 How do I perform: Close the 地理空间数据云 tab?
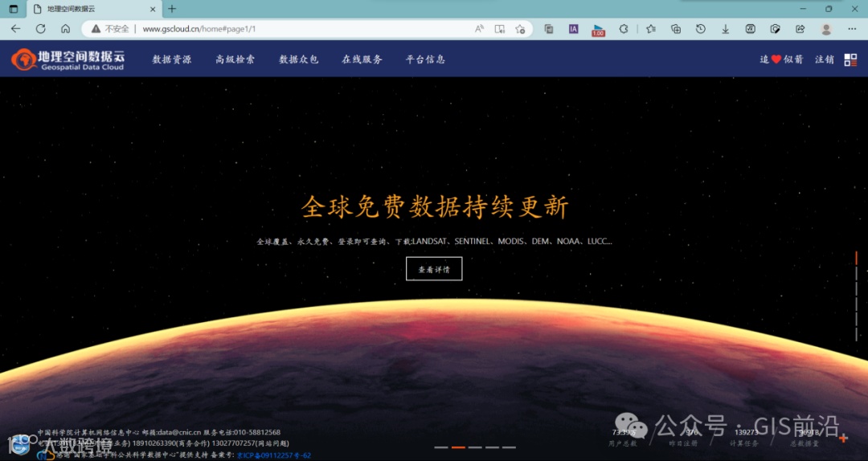pyautogui.click(x=153, y=10)
